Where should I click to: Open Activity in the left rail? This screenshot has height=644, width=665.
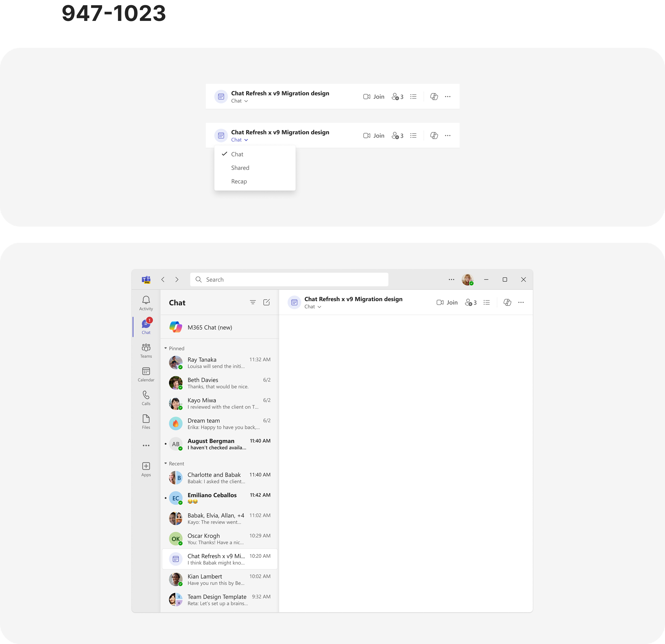[146, 303]
